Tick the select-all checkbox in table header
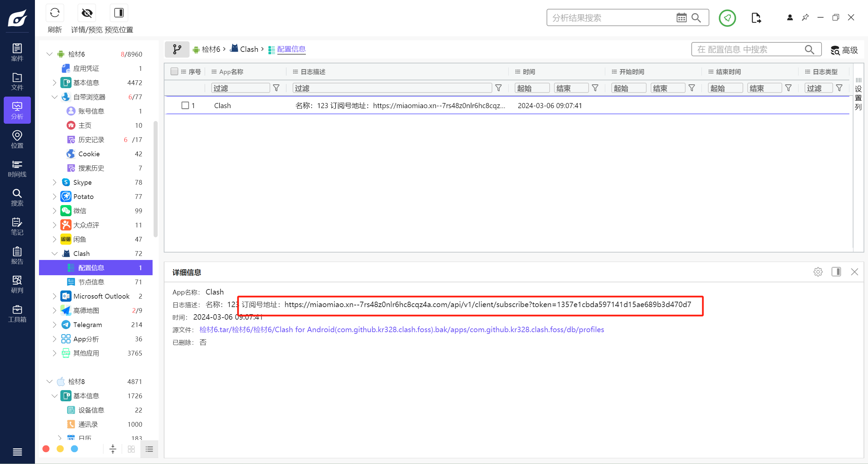The height and width of the screenshot is (464, 868). tap(174, 72)
